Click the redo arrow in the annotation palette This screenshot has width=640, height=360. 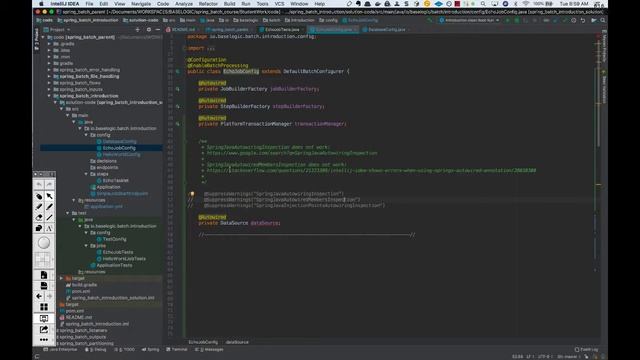(49, 184)
